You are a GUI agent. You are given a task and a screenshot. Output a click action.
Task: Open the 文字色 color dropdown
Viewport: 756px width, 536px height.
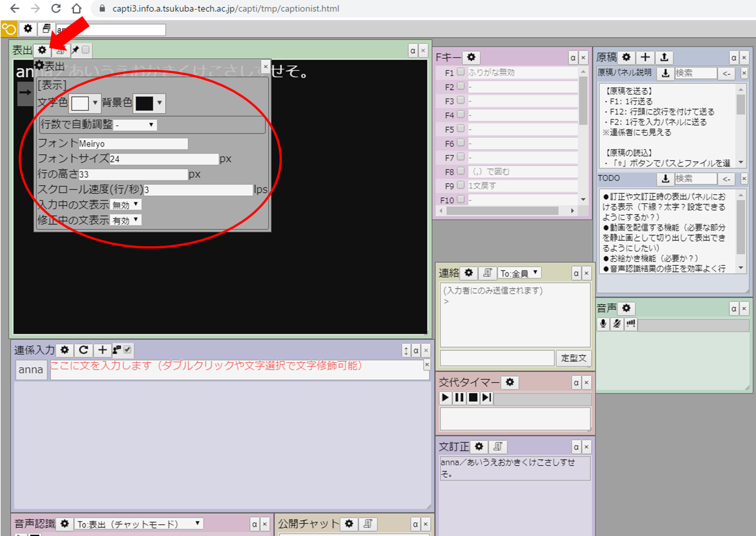pyautogui.click(x=85, y=103)
